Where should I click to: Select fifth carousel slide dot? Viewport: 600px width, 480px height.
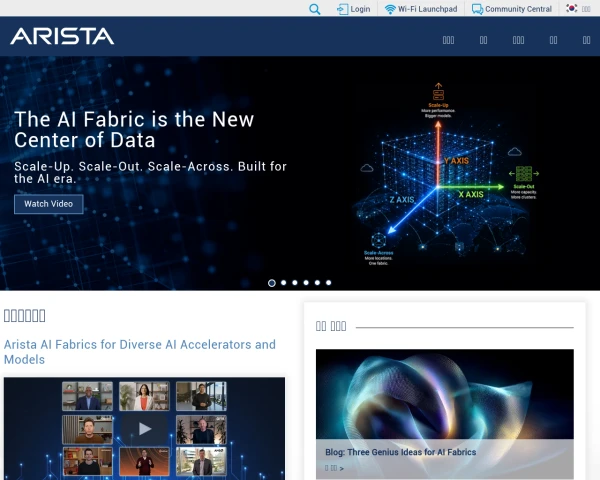[317, 283]
